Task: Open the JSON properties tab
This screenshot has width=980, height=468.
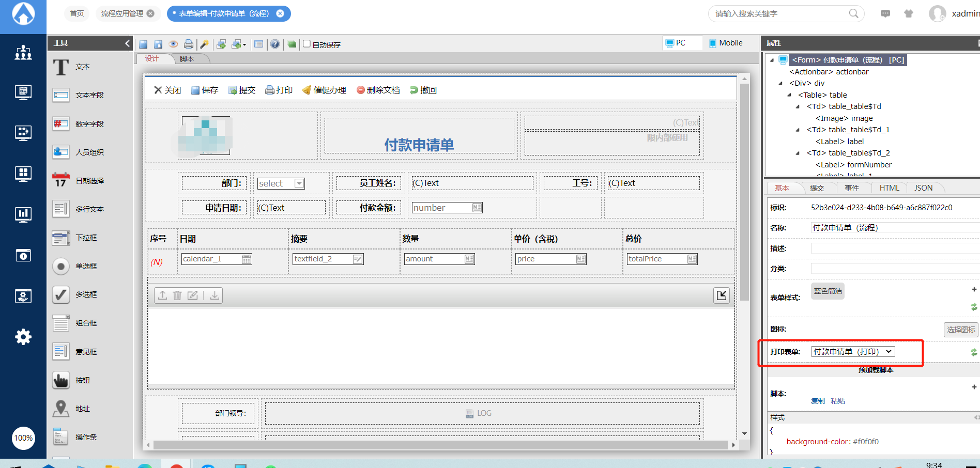Action: [x=923, y=188]
